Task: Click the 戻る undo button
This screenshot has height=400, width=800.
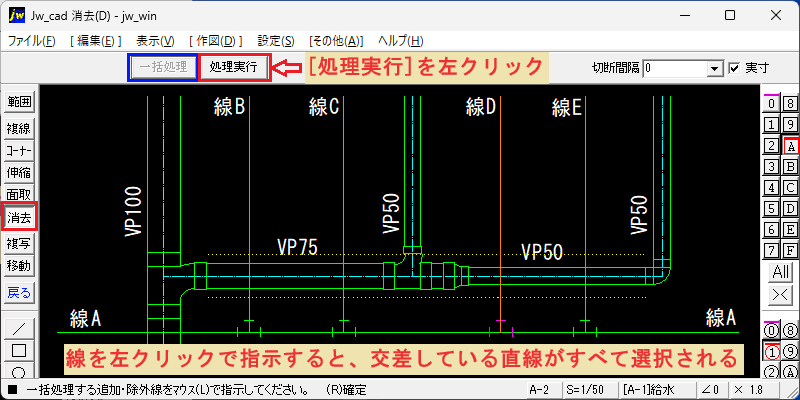Action: coord(19,293)
